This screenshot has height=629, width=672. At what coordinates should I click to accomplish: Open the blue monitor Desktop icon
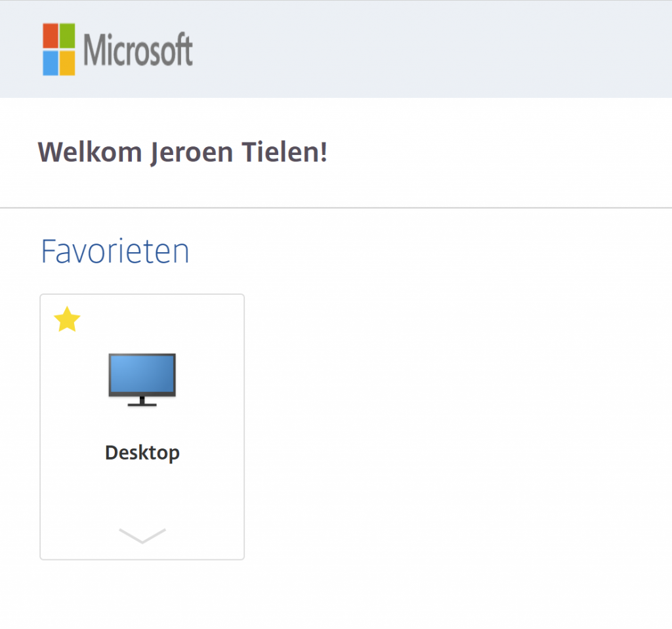click(142, 380)
